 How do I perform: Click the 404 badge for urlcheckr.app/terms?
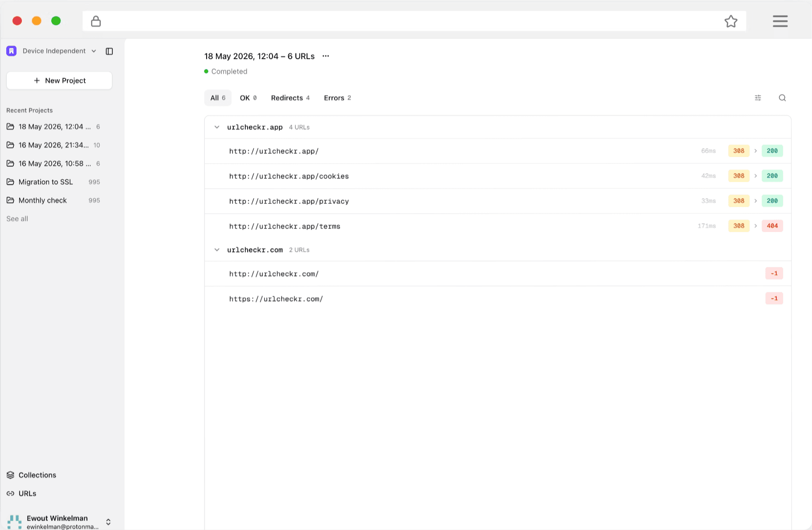click(x=772, y=226)
